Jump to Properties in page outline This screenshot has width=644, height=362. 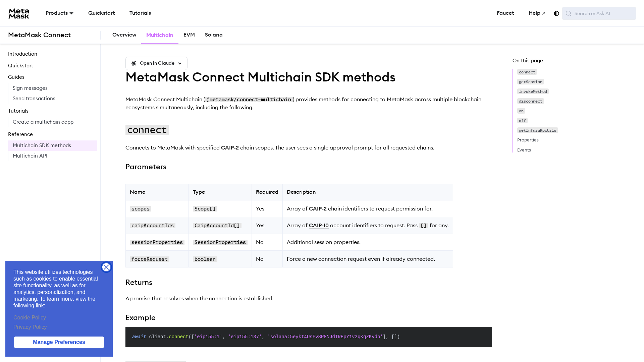click(528, 140)
